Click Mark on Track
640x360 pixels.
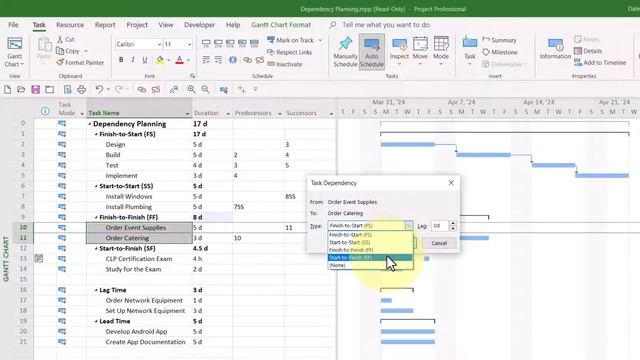click(290, 40)
